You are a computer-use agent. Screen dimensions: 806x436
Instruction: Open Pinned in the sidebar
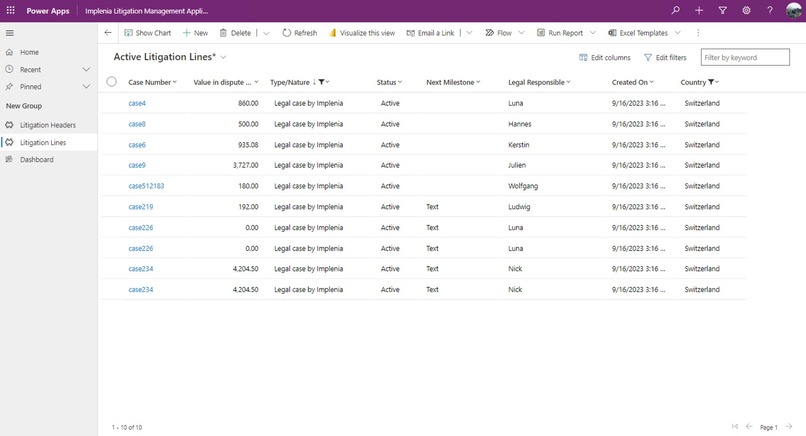pos(30,87)
